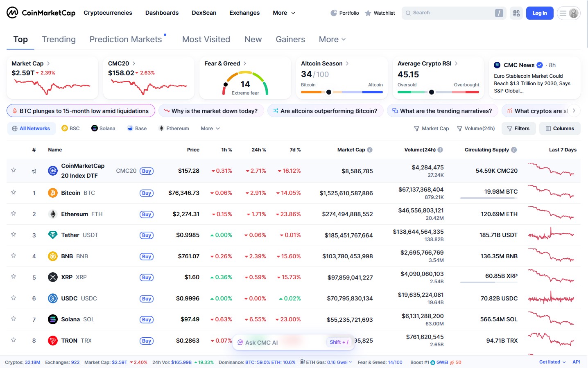Image resolution: width=588 pixels, height=368 pixels.
Task: Expand the More networks dropdown
Action: (210, 129)
